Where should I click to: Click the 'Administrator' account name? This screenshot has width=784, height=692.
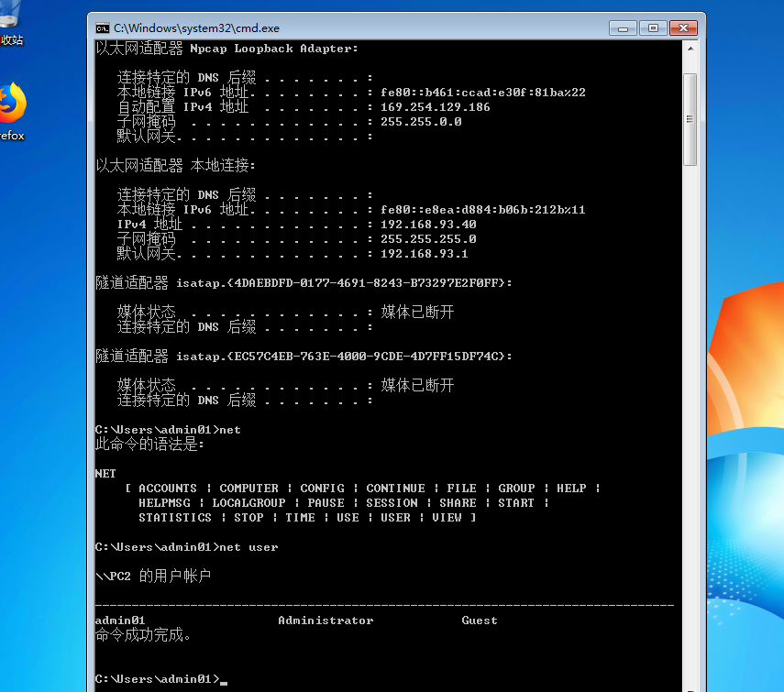point(326,620)
